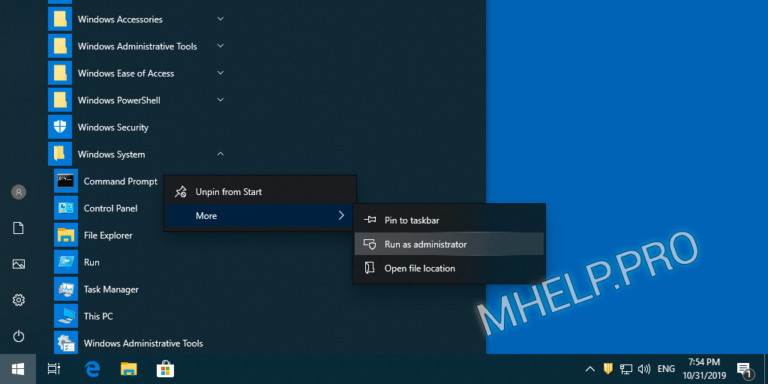
Task: Select Unpin from Start in context menu
Action: pos(260,192)
